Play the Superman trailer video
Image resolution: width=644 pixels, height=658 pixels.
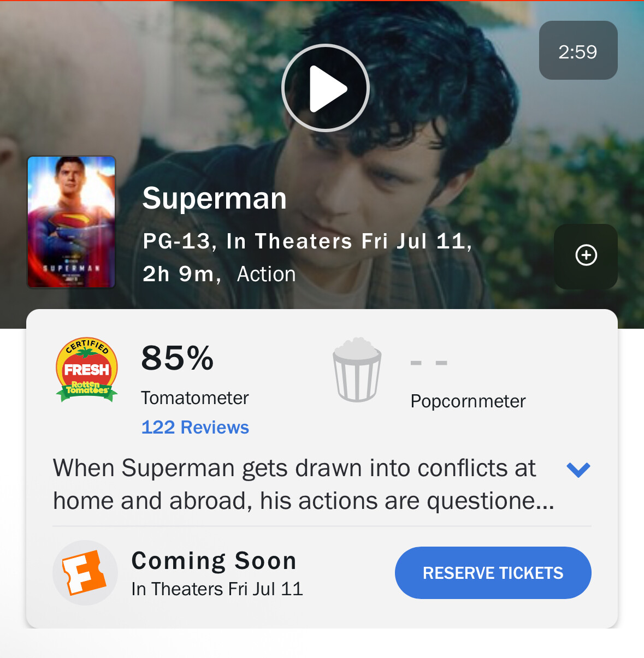326,88
